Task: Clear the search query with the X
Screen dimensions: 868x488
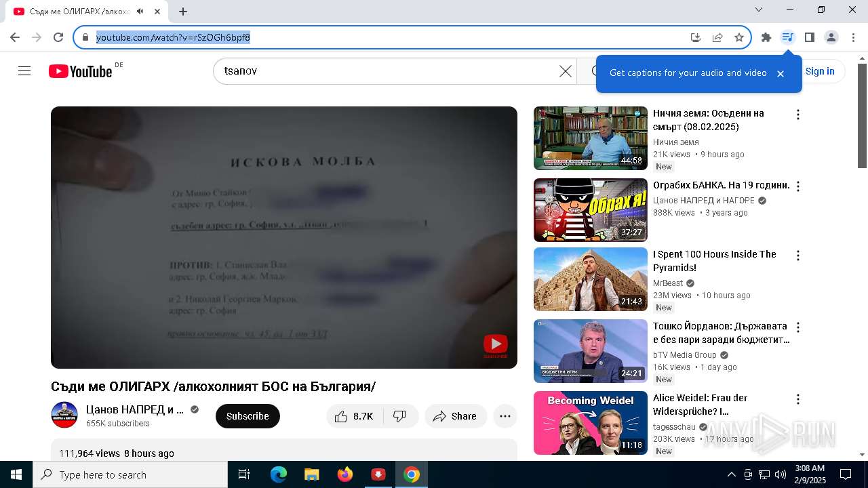Action: (x=565, y=71)
